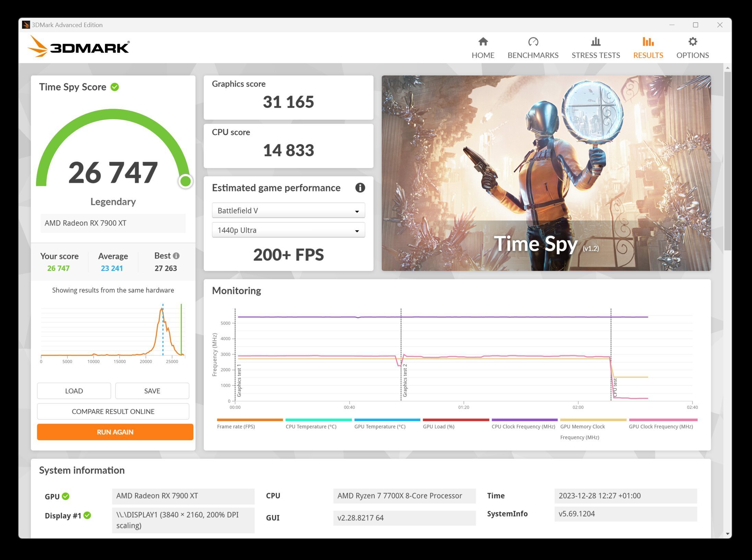This screenshot has height=560, width=752.
Task: Click the System information heading
Action: pyautogui.click(x=82, y=470)
